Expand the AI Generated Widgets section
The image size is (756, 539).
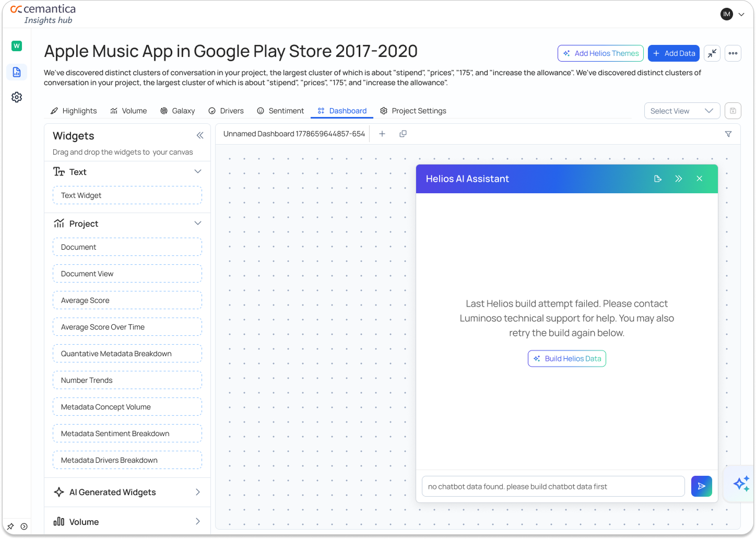click(x=198, y=492)
